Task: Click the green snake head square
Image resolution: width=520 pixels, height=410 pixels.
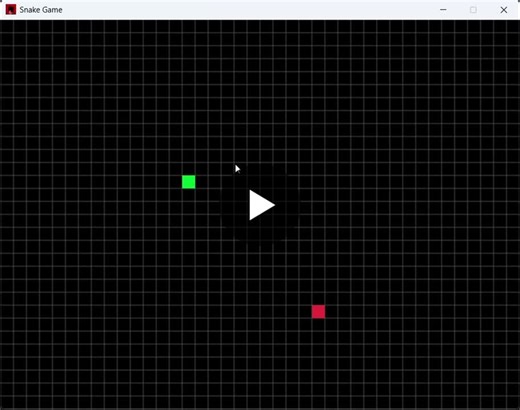Action: click(189, 182)
